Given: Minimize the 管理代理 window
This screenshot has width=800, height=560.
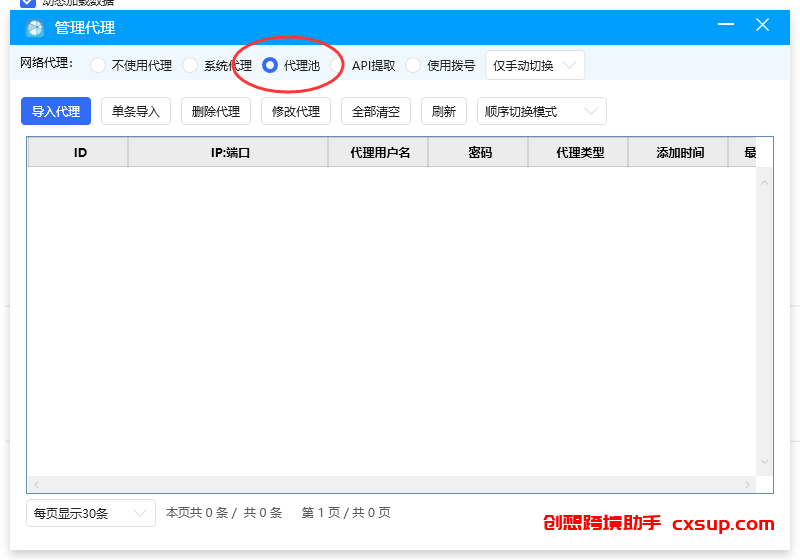Looking at the screenshot, I should pyautogui.click(x=726, y=24).
